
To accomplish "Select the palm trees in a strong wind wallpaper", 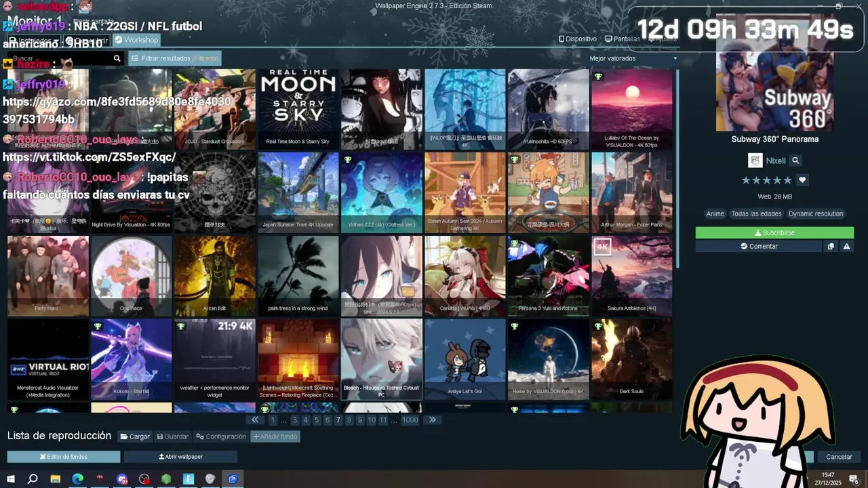I will [x=298, y=276].
